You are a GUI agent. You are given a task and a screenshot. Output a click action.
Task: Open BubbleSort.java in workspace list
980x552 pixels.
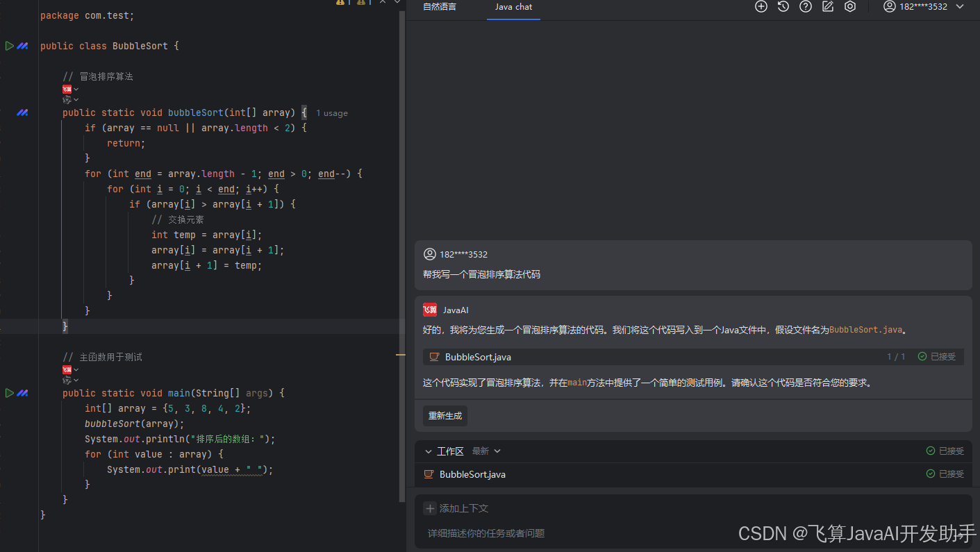click(693, 474)
